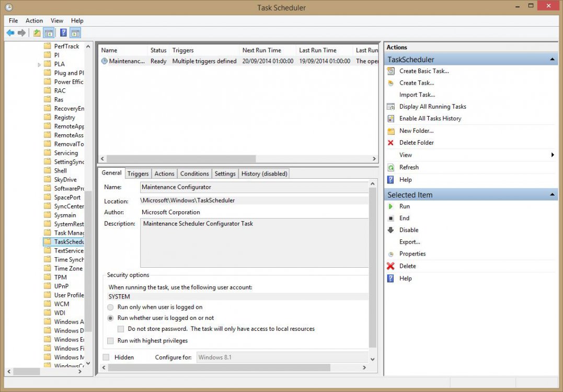563x392 pixels.
Task: Click the Back arrow toolbar icon
Action: pos(10,33)
